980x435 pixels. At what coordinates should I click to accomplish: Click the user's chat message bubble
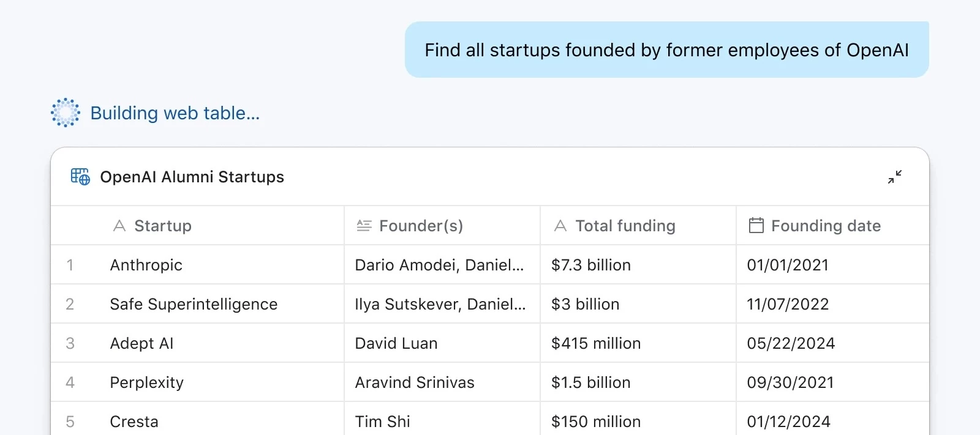(x=666, y=50)
